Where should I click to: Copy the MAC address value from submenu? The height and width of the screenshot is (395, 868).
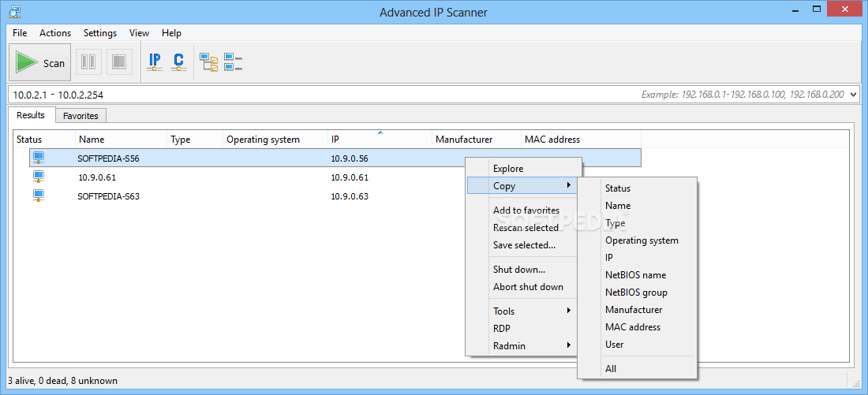[x=637, y=327]
